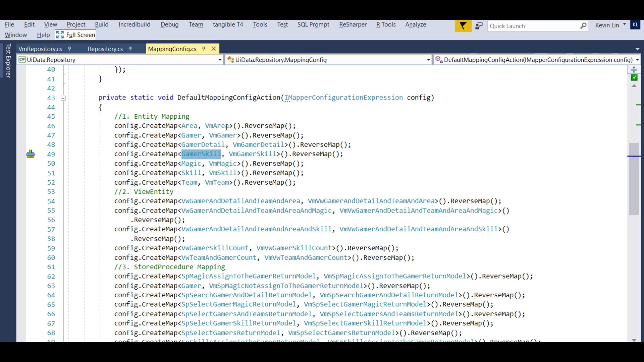This screenshot has width=644, height=362.
Task: Click the split editor window icon
Action: 634,69
